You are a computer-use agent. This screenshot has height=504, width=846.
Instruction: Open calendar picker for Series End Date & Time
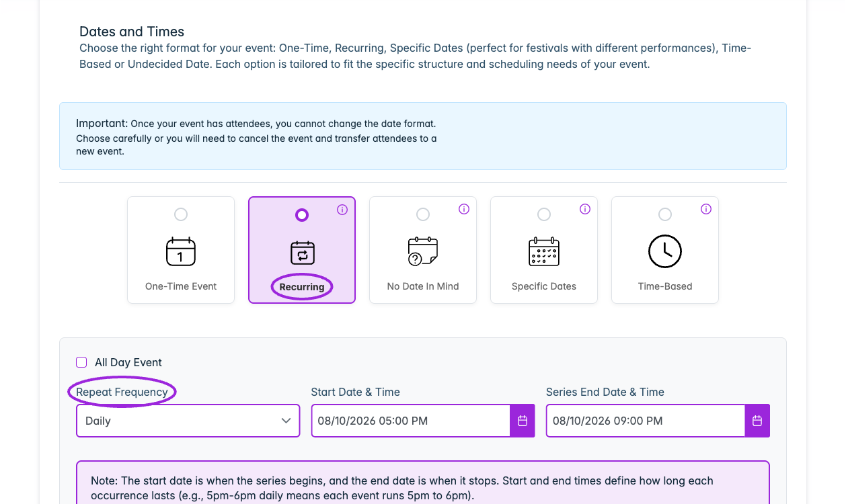coord(757,421)
